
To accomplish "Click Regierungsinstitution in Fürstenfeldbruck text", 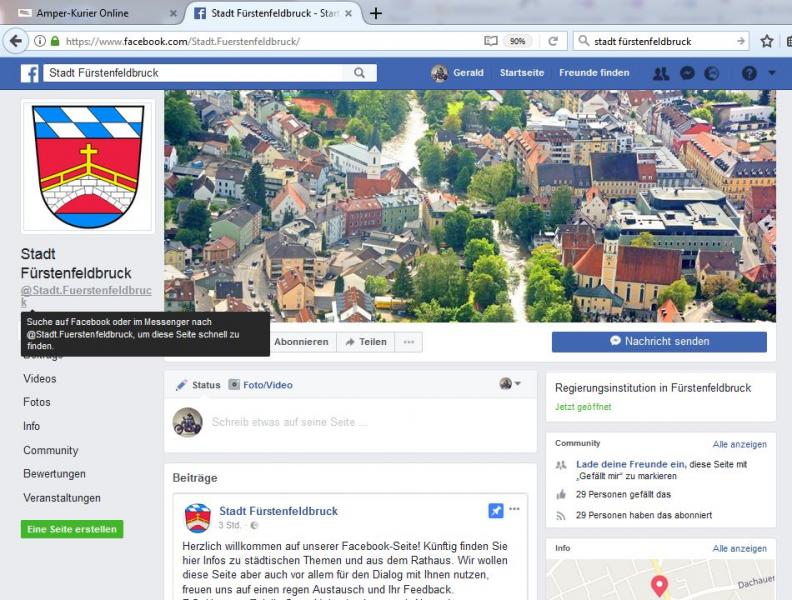I will click(x=653, y=388).
